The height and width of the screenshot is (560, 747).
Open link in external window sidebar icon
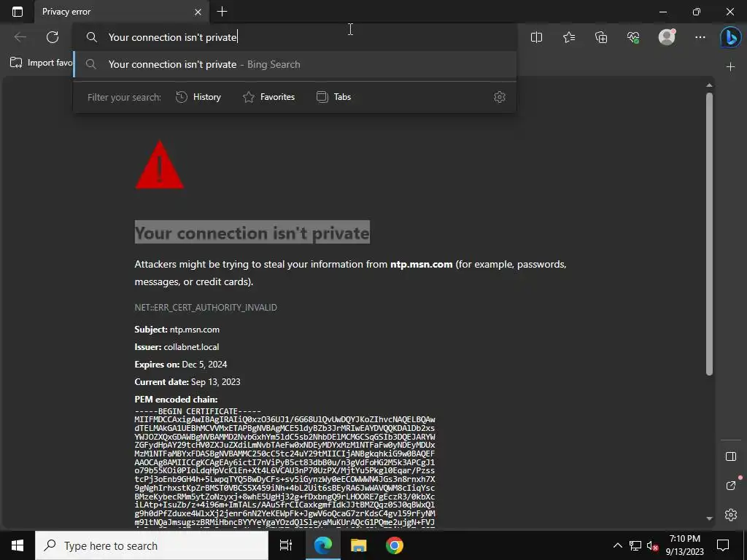tap(731, 485)
